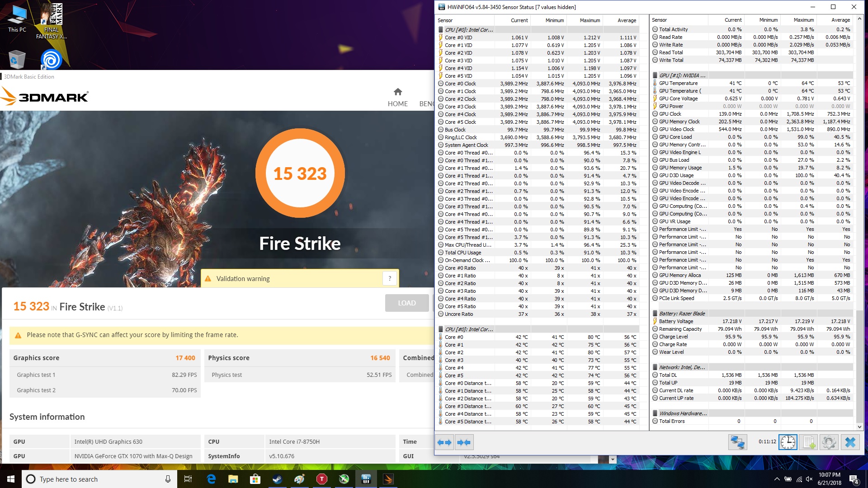
Task: Select the first CPU [#0]: Intel Cor... group header
Action: pyautogui.click(x=538, y=30)
